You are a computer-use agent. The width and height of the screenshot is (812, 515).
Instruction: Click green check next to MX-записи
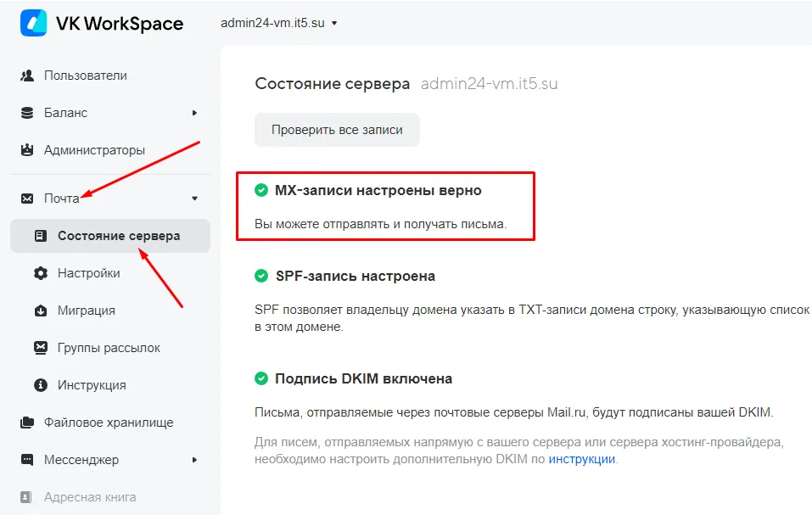261,190
